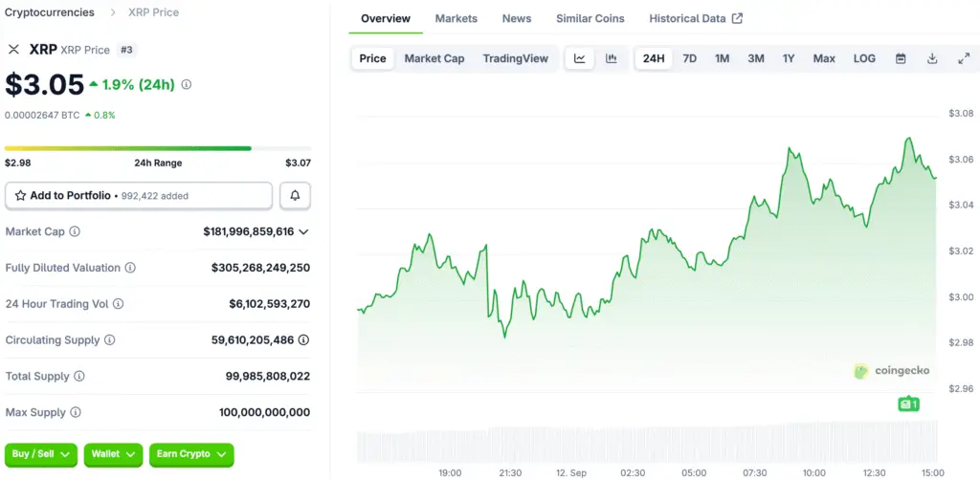Toggle LOG scale on chart
Viewport: 980px width, 480px height.
click(x=864, y=58)
